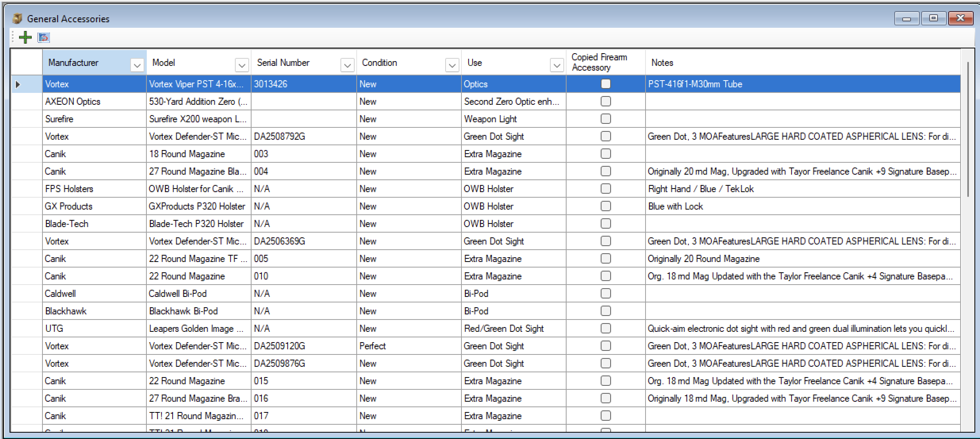The image size is (980, 439).
Task: Select the serial number DA2509876G cell
Action: [304, 363]
